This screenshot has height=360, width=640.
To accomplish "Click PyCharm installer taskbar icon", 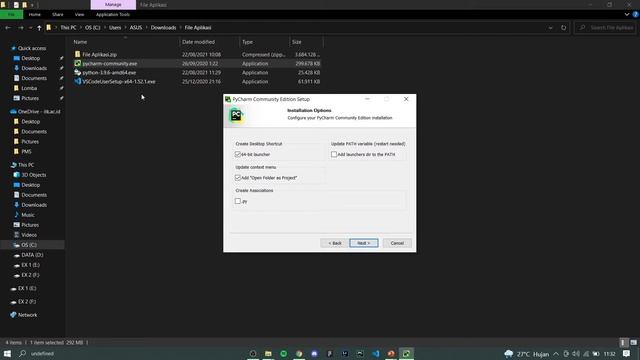I will click(x=406, y=353).
